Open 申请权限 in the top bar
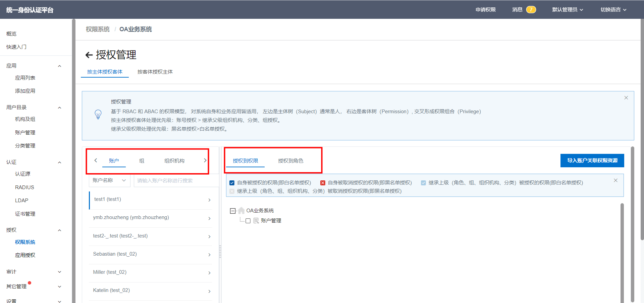This screenshot has height=303, width=644. (485, 9)
